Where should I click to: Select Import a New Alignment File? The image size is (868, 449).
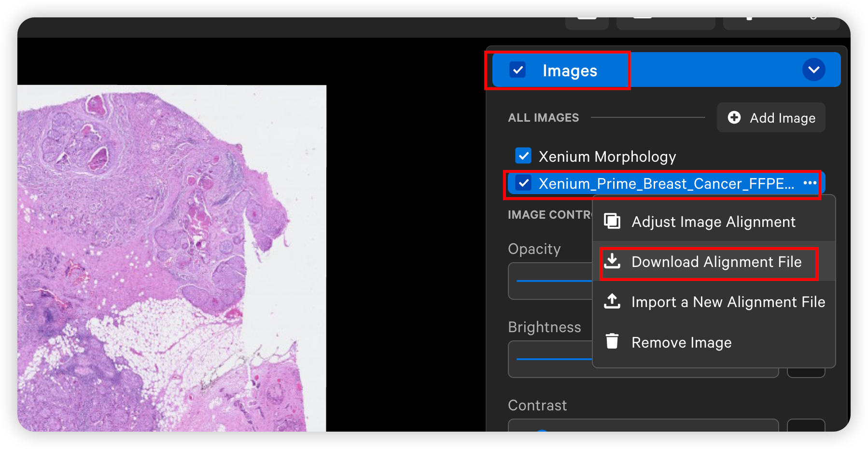[x=728, y=301]
